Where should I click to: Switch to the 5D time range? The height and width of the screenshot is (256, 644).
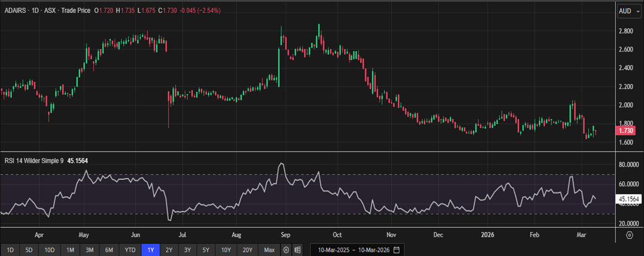(x=30, y=249)
